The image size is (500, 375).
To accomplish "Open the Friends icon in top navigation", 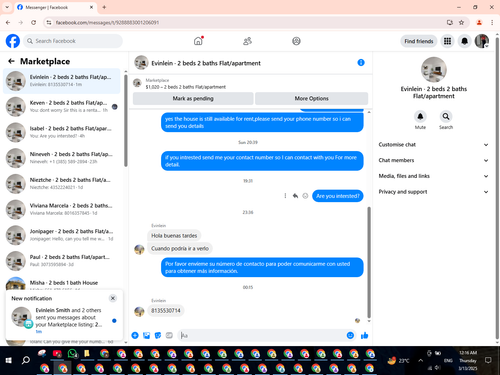I will point(247,41).
